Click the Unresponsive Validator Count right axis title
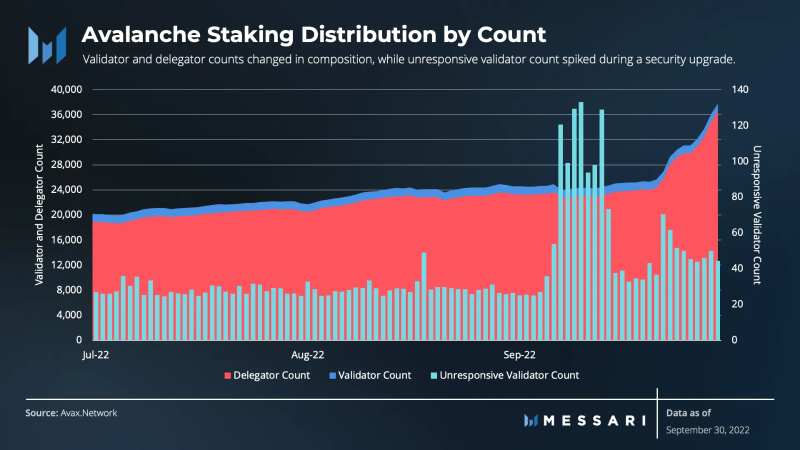 click(757, 215)
